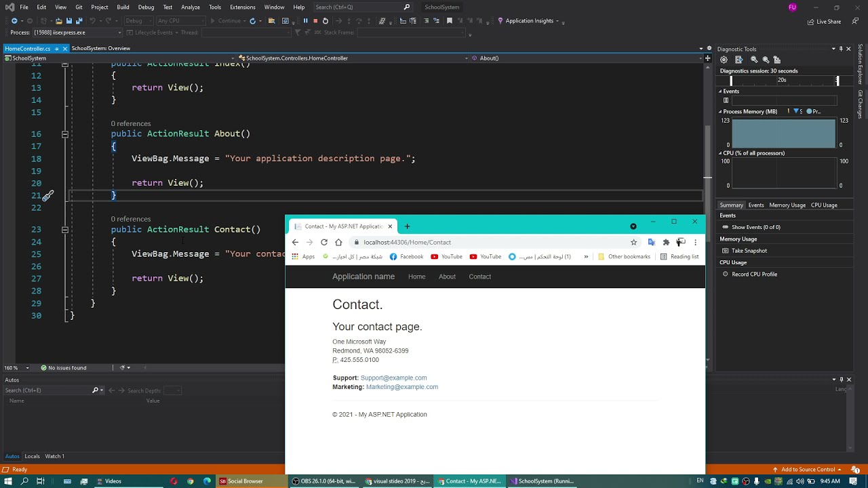Switch to CPU Usage tab in Diagnostic Tools
868x488 pixels.
coord(824,205)
